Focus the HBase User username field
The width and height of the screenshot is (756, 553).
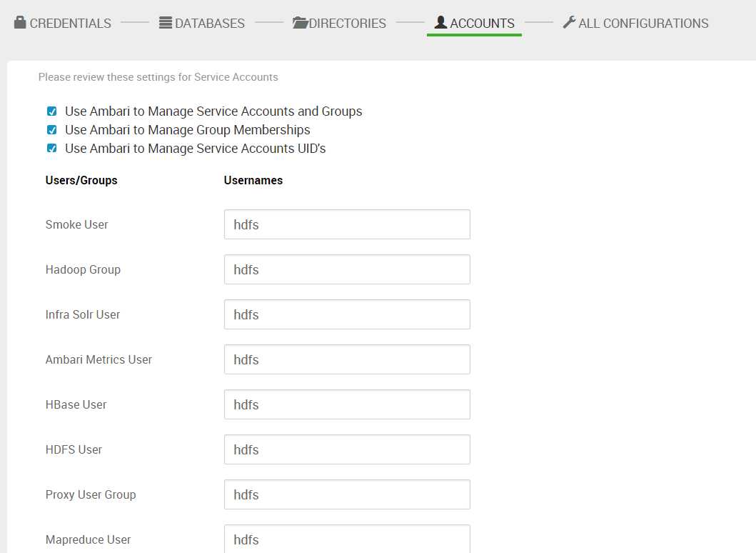(347, 404)
